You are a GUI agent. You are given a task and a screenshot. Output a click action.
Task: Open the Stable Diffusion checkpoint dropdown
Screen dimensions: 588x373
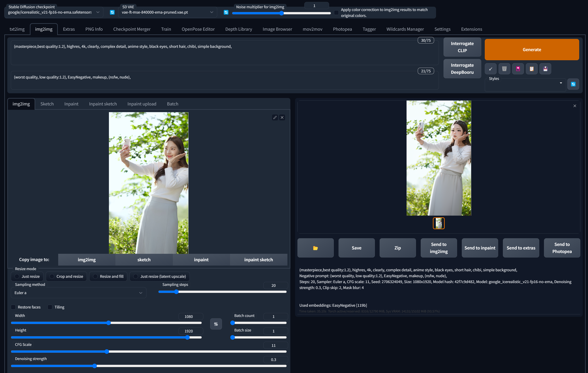point(54,12)
